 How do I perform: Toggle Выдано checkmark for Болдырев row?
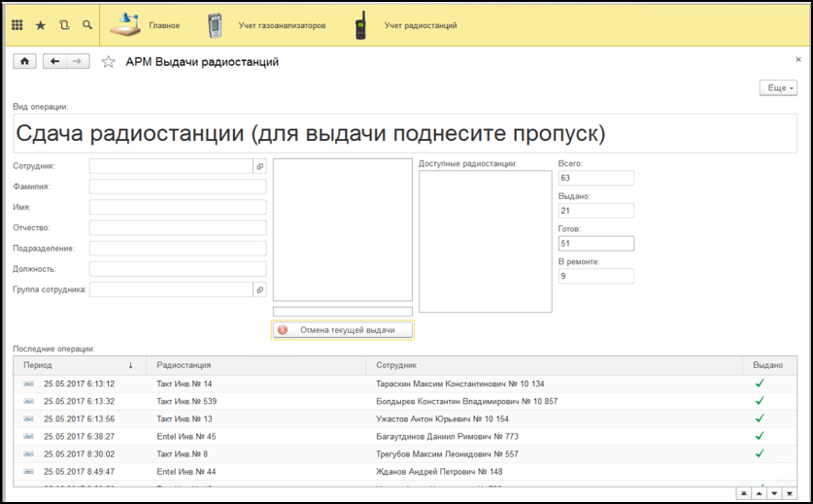click(760, 401)
